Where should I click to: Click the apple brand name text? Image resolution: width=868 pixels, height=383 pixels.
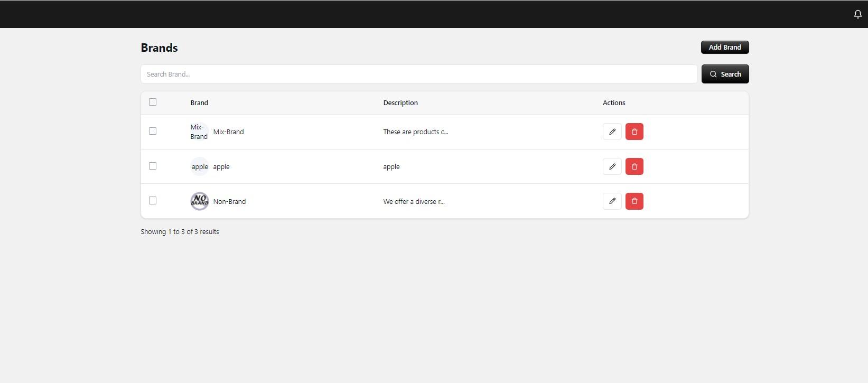pyautogui.click(x=221, y=167)
